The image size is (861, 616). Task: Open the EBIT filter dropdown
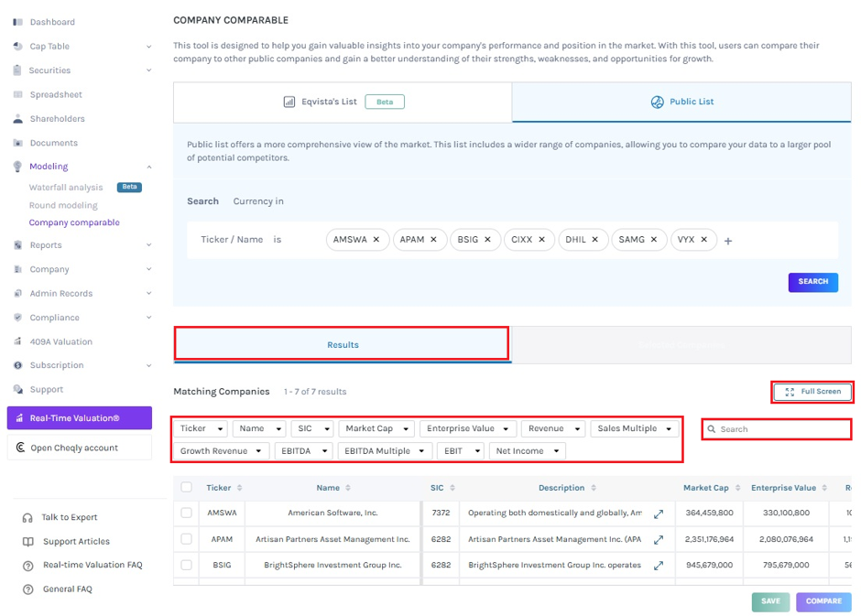(x=461, y=451)
